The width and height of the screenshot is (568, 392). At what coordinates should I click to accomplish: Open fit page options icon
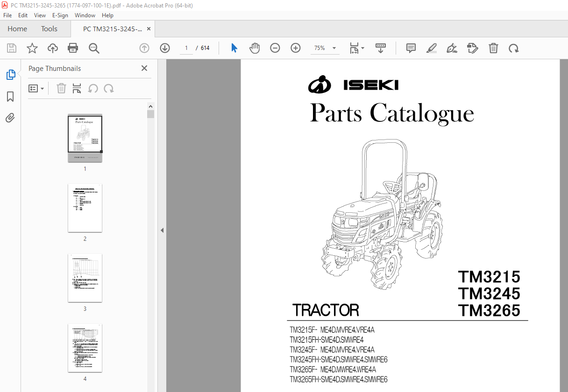[357, 48]
